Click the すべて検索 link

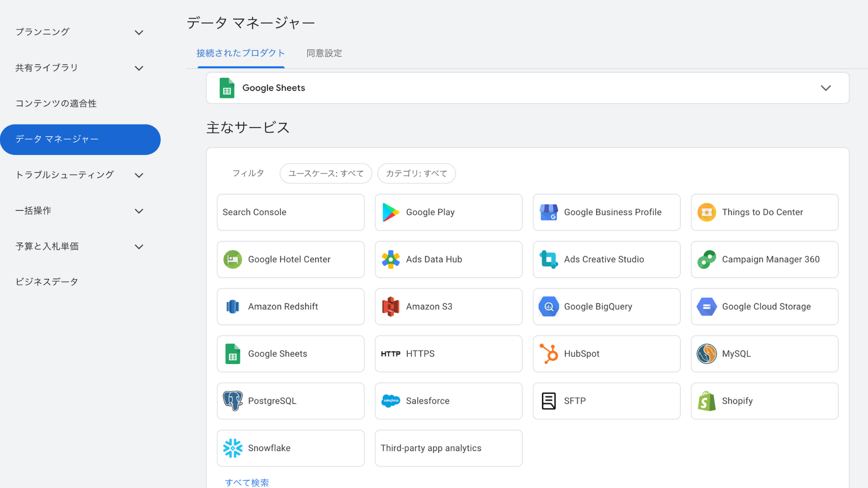click(x=247, y=482)
